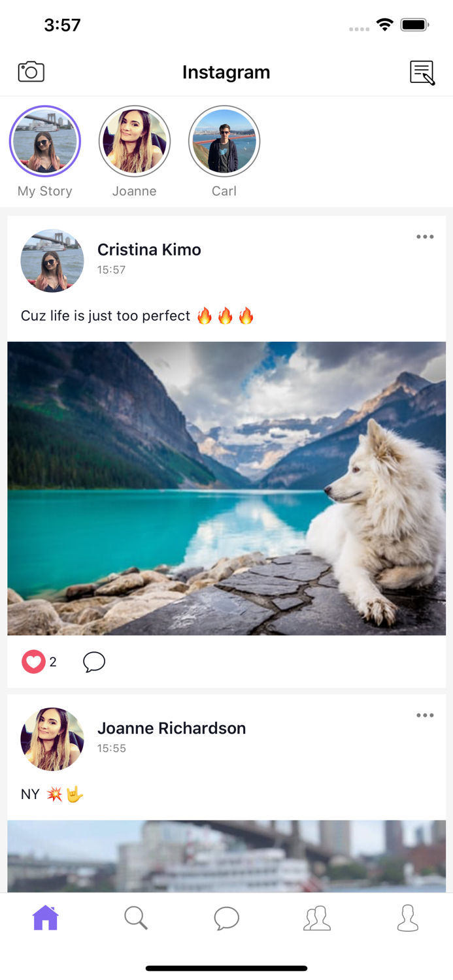
Task: Expand the three-dot menu on Cristina Kimo's post
Action: point(425,237)
